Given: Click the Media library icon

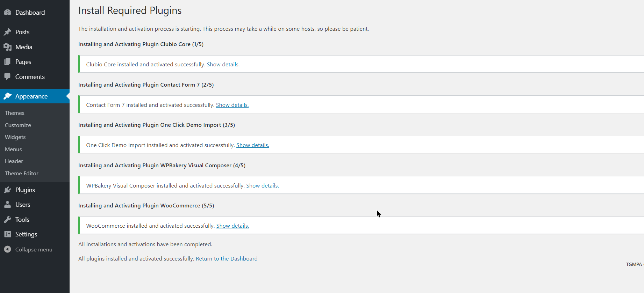Looking at the screenshot, I should click(x=7, y=47).
